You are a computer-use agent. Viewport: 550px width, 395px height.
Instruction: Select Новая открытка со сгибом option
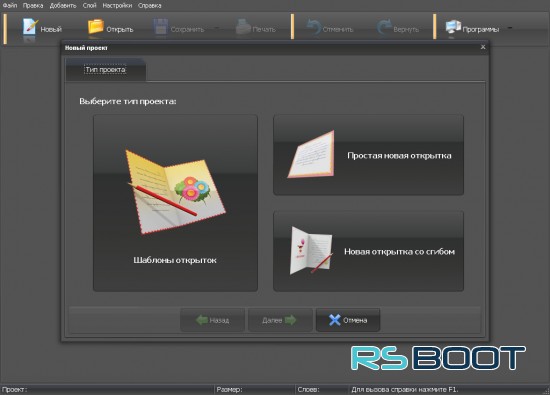[368, 251]
